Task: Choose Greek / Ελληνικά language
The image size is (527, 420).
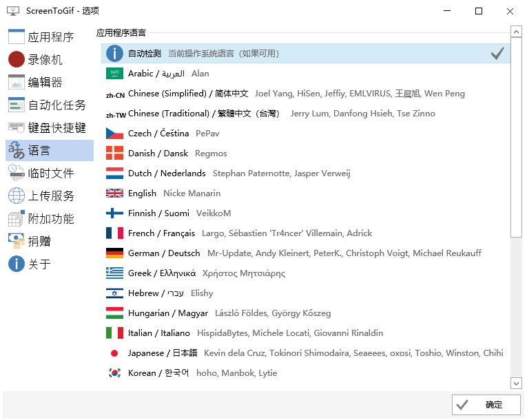Action: tap(305, 273)
